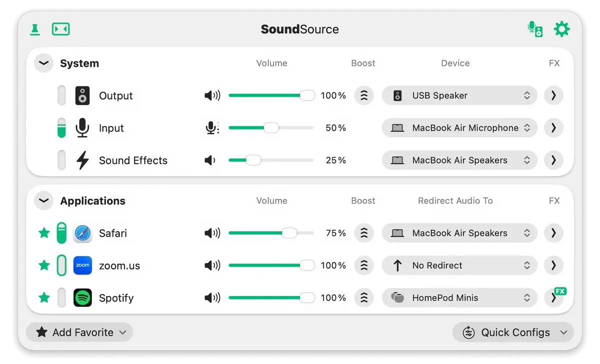Screen dimensions: 600x364
Task: Open the microphone status icon at top right
Action: (534, 29)
